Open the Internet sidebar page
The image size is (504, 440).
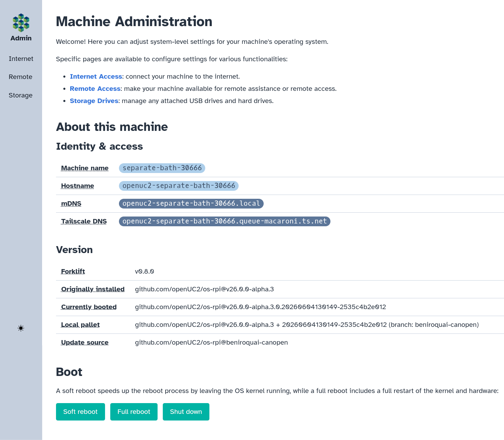(x=21, y=59)
